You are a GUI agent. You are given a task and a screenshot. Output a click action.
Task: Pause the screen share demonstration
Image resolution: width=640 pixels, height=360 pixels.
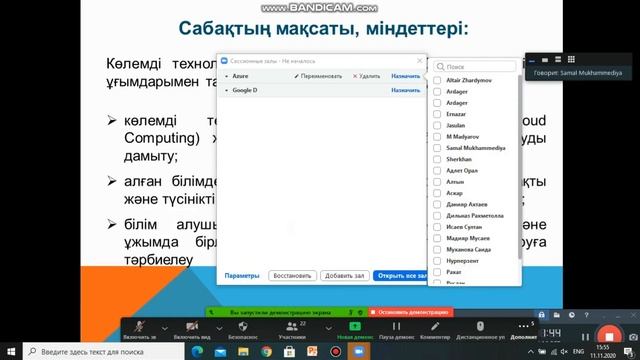tap(396, 327)
